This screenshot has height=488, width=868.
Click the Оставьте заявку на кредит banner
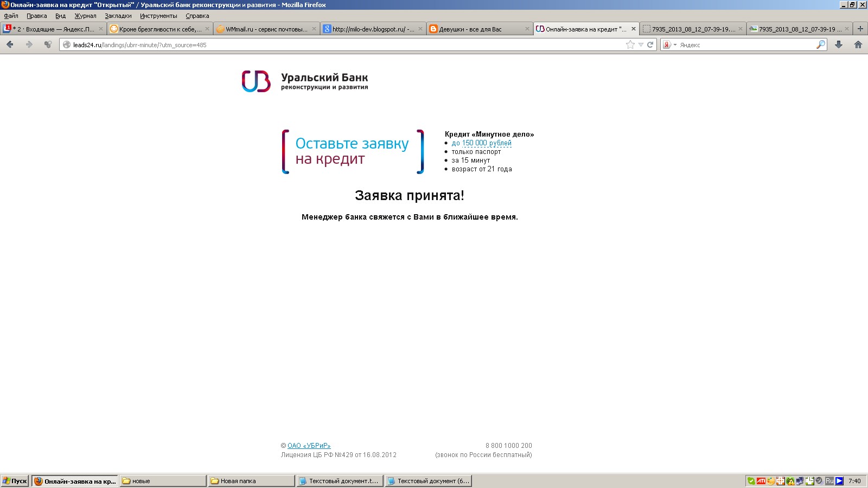click(353, 151)
